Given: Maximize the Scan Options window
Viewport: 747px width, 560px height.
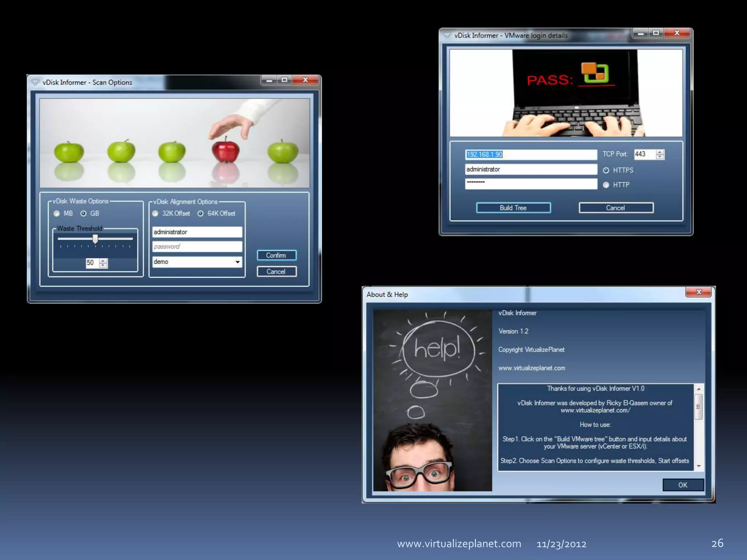Looking at the screenshot, I should tap(285, 80).
